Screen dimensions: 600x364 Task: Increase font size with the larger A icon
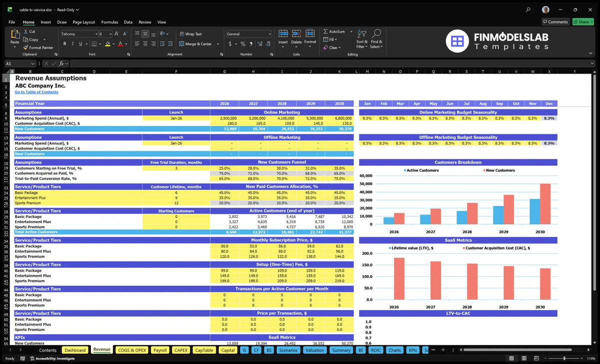[x=117, y=34]
